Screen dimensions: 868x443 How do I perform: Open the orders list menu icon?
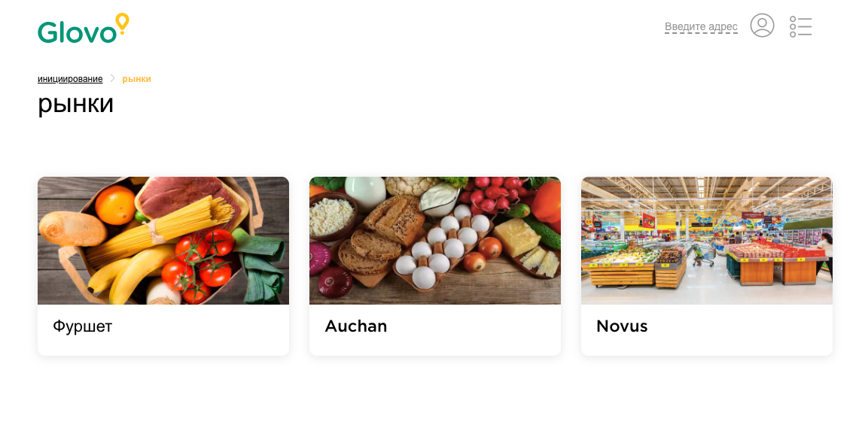pyautogui.click(x=800, y=26)
